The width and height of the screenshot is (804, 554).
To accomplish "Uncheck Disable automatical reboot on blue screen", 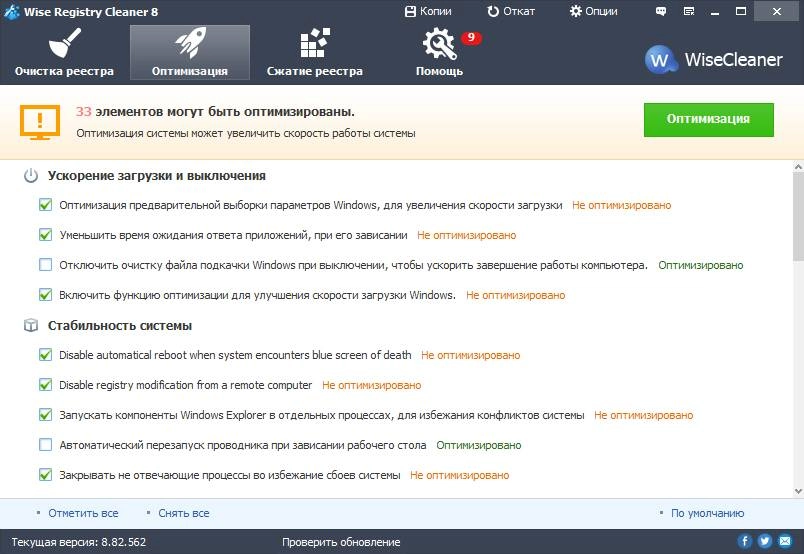I will pyautogui.click(x=46, y=355).
